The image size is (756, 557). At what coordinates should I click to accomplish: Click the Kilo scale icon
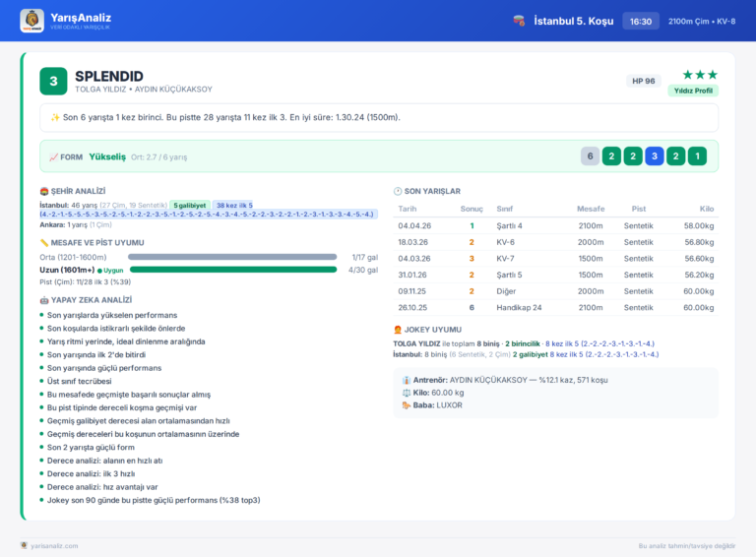407,393
